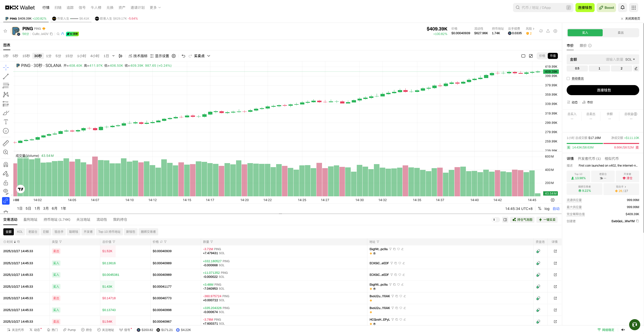Open chart settings gear icon
The width and height of the screenshot is (644, 334).
tap(174, 56)
